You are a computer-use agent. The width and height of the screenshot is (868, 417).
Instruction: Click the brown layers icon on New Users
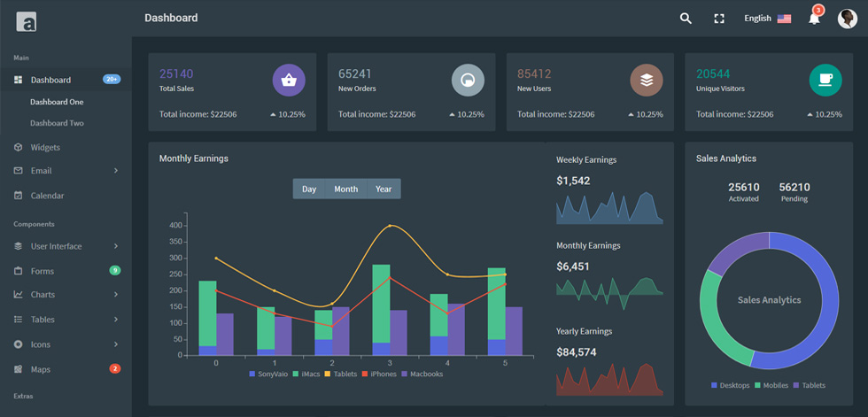[647, 81]
